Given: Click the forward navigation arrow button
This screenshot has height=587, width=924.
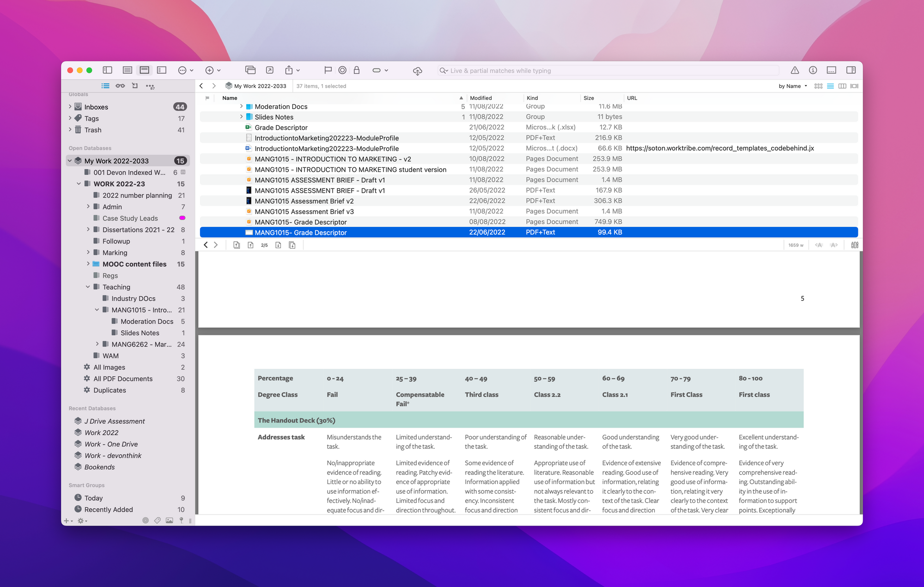Looking at the screenshot, I should point(214,86).
